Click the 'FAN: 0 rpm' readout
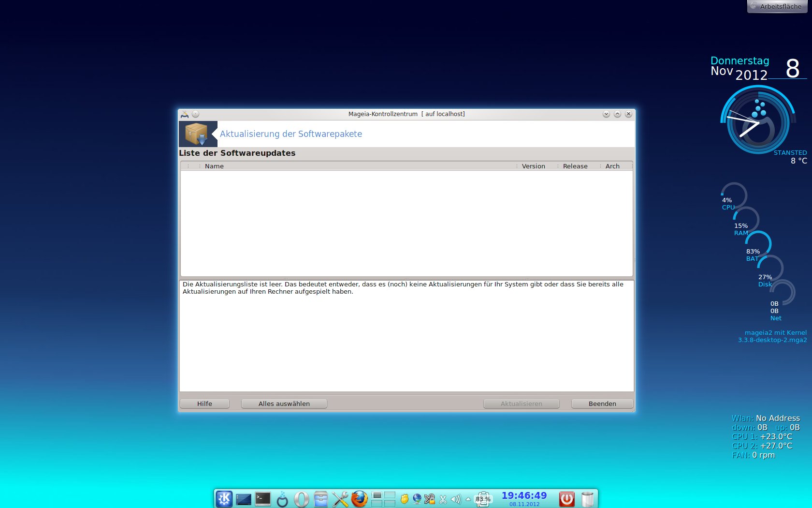The height and width of the screenshot is (508, 812). click(x=753, y=455)
